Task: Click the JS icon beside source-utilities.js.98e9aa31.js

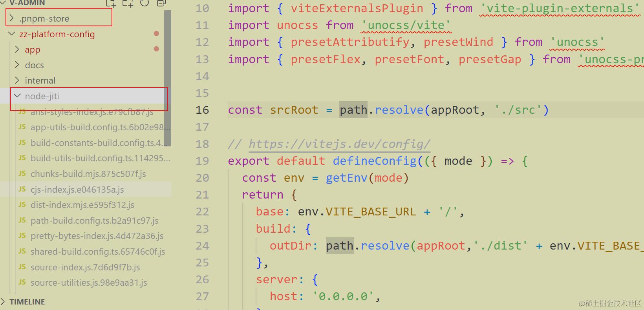Action: 22,283
